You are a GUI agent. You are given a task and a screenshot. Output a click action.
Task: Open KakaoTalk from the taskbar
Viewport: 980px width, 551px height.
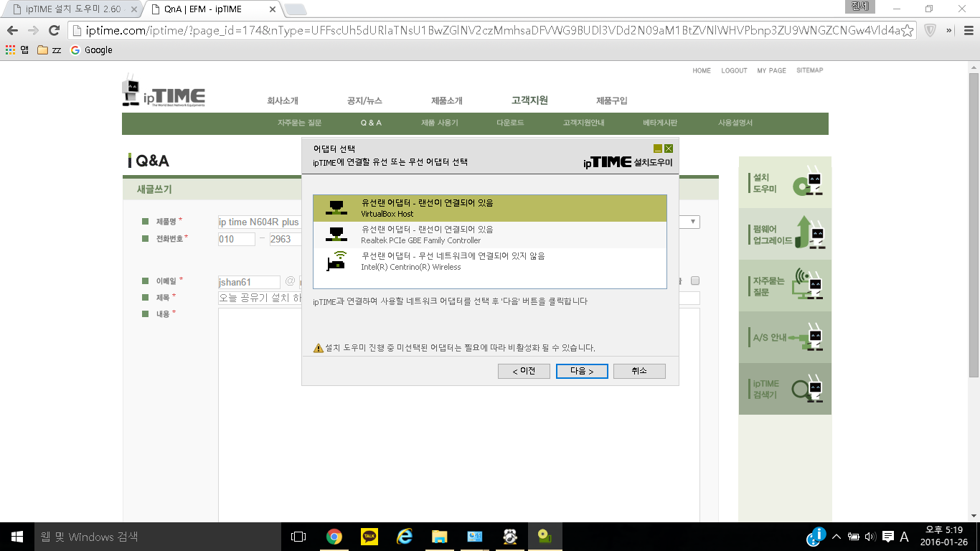[x=369, y=536]
